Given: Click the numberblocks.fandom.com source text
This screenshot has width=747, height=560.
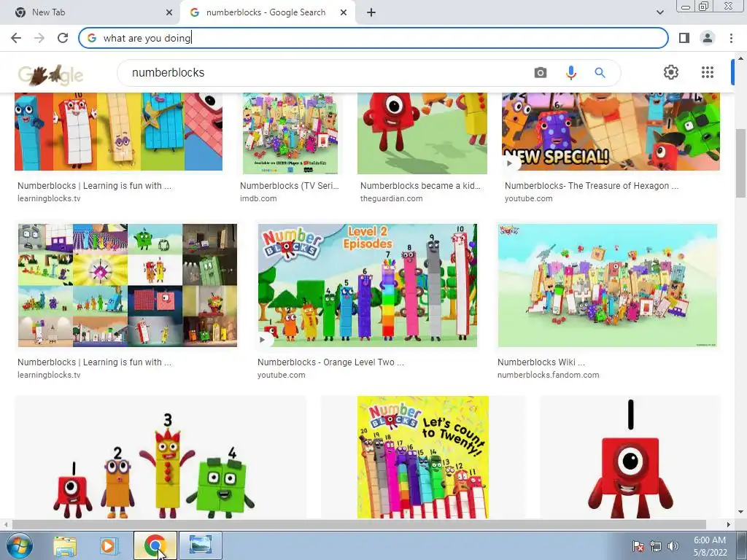Looking at the screenshot, I should click(x=549, y=376).
